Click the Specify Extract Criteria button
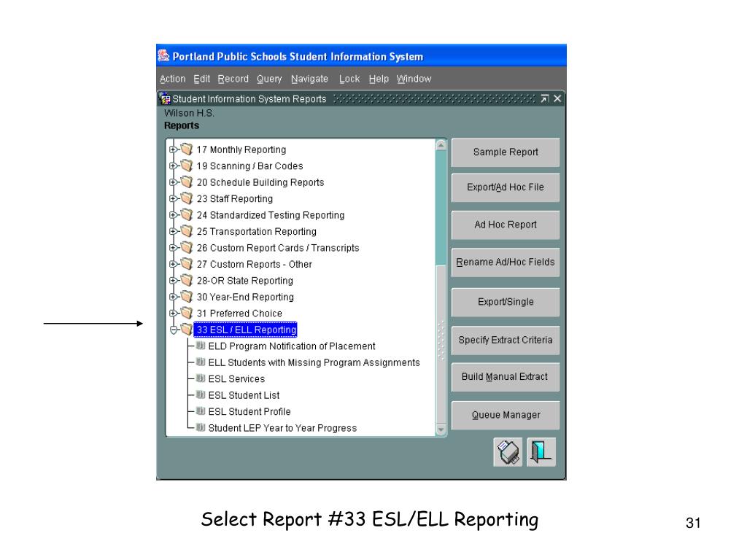The height and width of the screenshot is (560, 747). (x=506, y=340)
